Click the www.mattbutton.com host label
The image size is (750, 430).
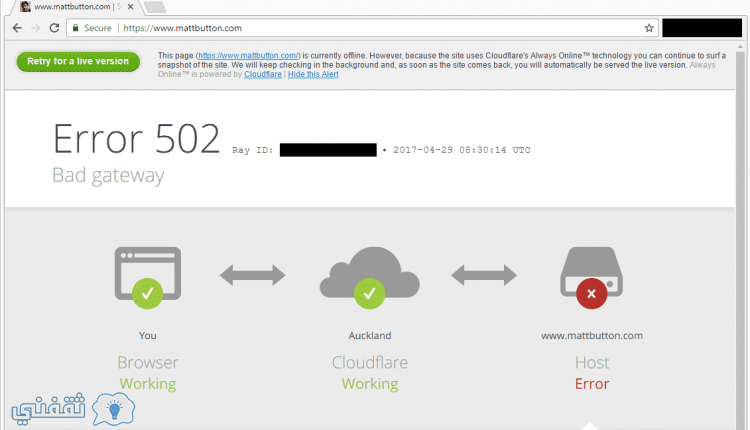coord(592,336)
